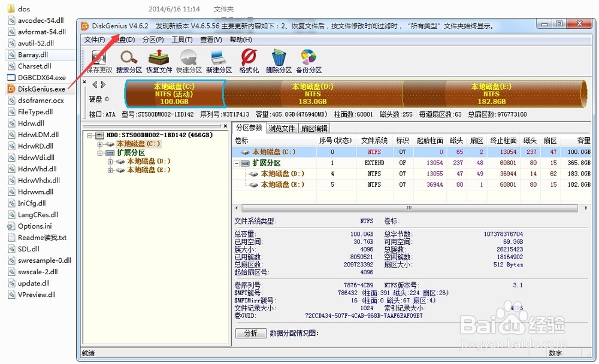This screenshot has height=364, width=599.
Task: Go to next disk with right arrow
Action: point(103,84)
